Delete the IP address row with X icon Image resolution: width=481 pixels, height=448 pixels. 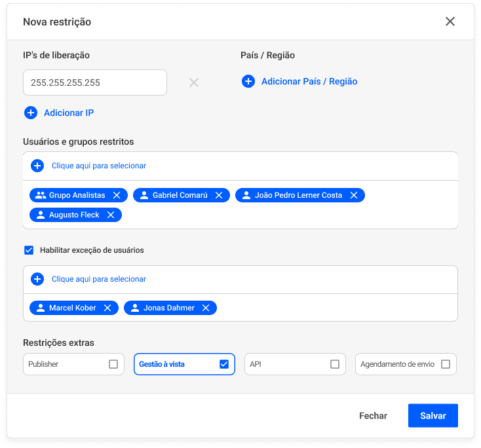tap(194, 83)
